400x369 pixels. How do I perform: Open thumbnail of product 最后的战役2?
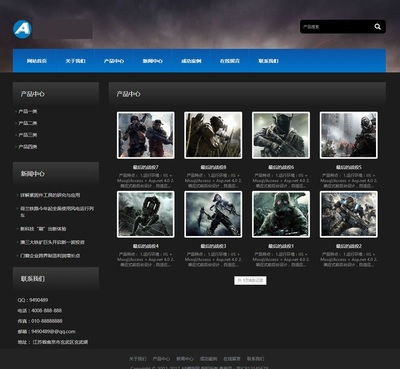[349, 214]
